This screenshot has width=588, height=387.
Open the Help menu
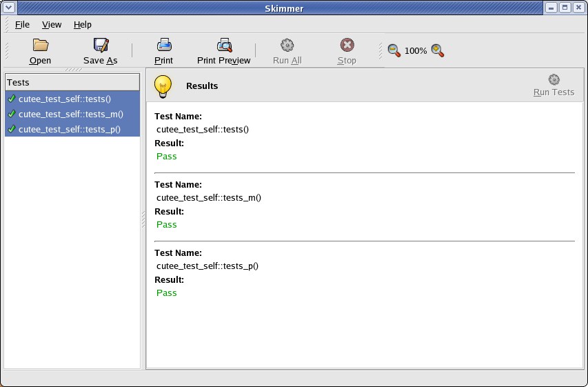coord(83,25)
